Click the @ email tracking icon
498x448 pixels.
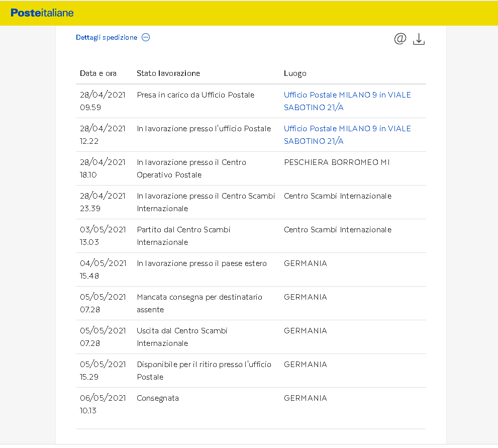[x=400, y=39]
